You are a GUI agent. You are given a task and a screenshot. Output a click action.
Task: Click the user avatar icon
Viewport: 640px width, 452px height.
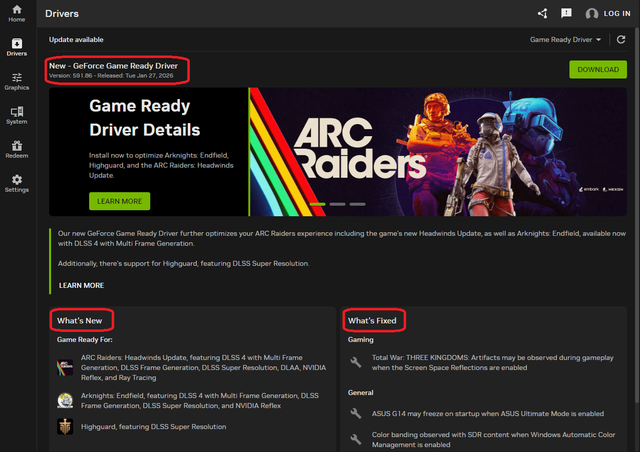click(592, 14)
